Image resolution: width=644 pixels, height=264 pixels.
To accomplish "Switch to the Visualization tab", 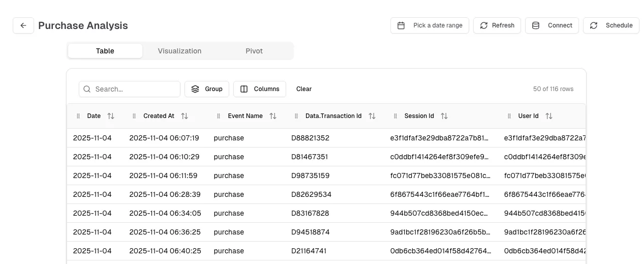I will (179, 51).
